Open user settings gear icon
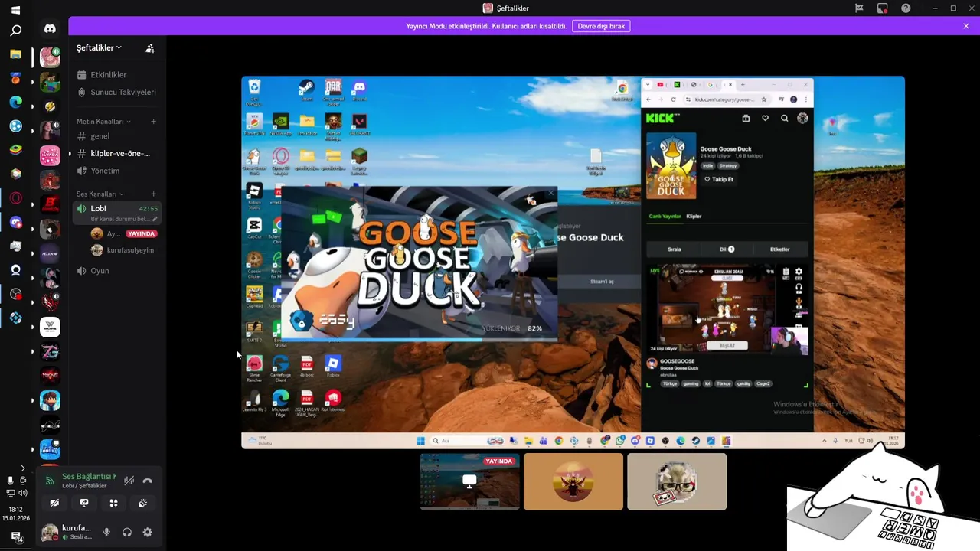Viewport: 980px width, 551px height. pyautogui.click(x=147, y=532)
